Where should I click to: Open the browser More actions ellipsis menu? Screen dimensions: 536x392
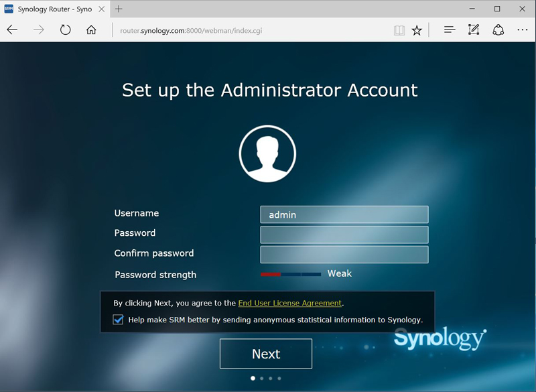click(523, 29)
